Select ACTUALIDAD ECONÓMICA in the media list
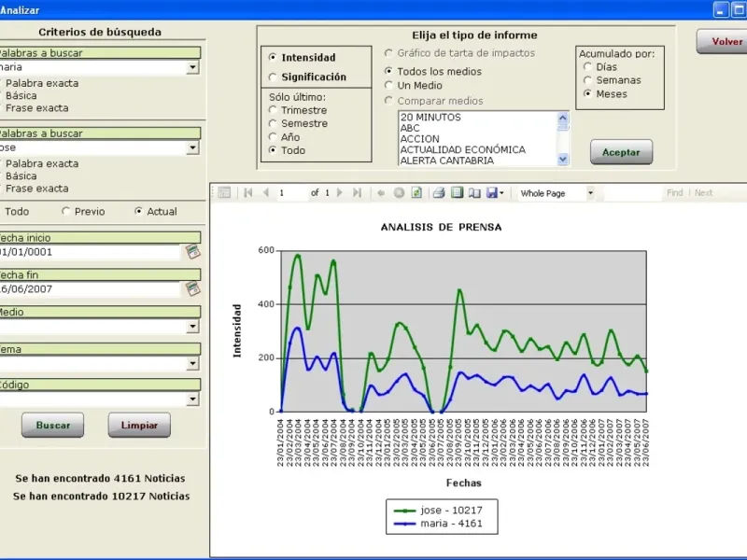 tap(478, 150)
